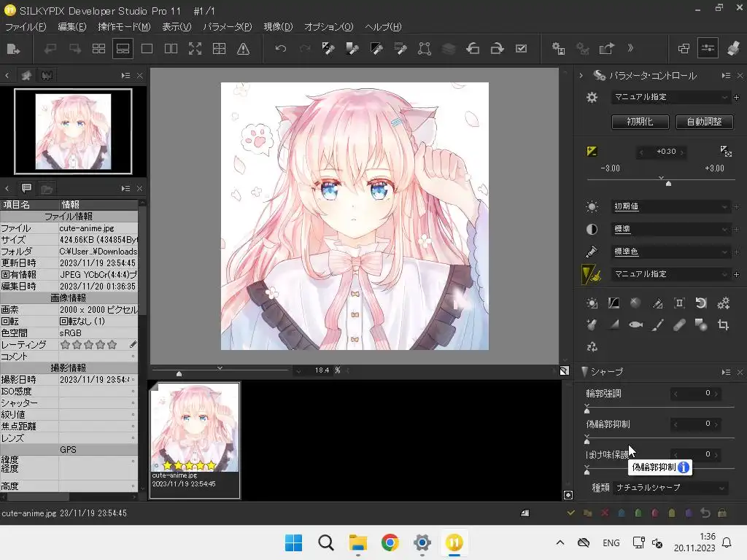Viewport: 747px width, 560px height.
Task: Open the Edit menu (編集)
Action: tap(72, 27)
